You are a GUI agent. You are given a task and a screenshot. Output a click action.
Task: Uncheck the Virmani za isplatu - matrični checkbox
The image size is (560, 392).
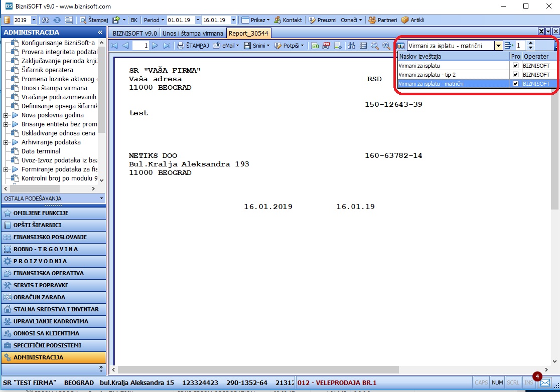click(x=515, y=84)
